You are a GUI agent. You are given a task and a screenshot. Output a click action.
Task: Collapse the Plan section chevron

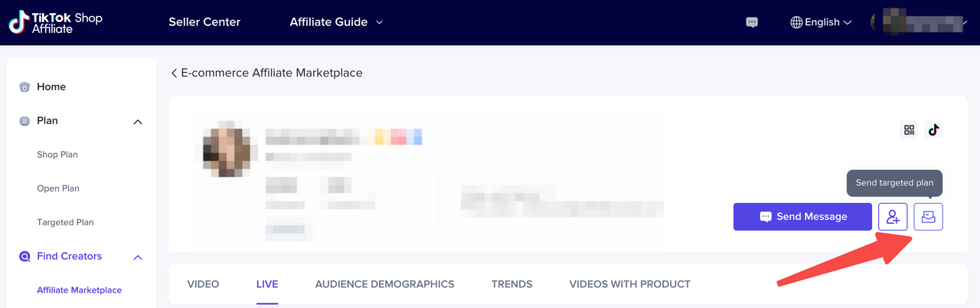coord(138,122)
